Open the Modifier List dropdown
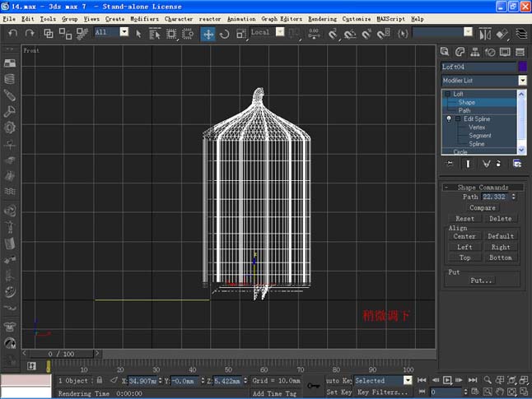This screenshot has height=399, width=532. [522, 81]
